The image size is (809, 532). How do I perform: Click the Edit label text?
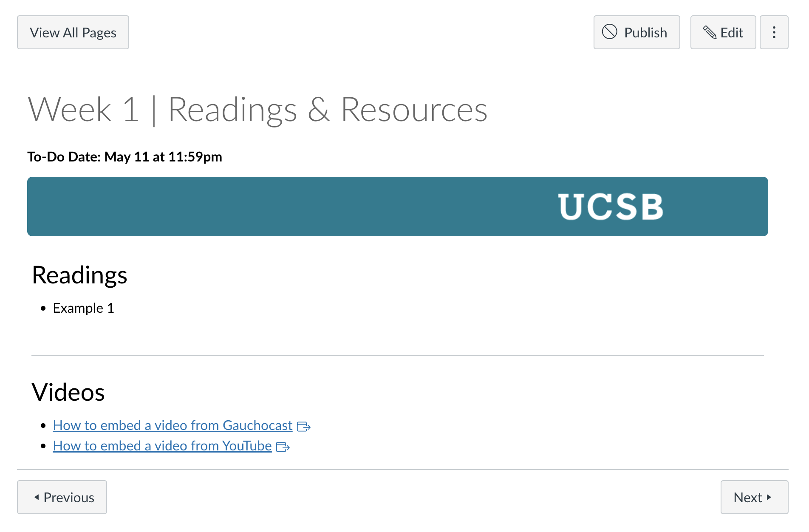[732, 32]
